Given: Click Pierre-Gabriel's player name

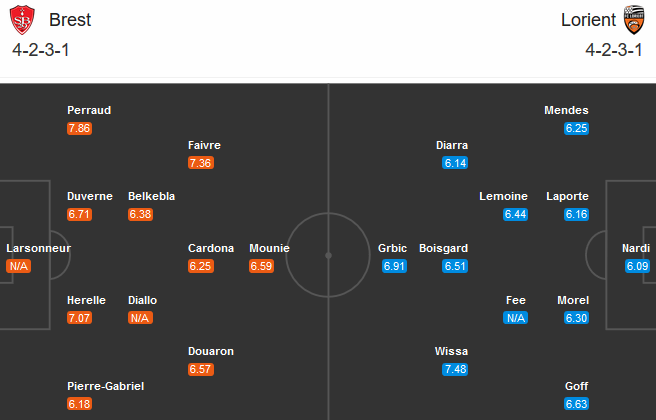Looking at the screenshot, I should 106,386.
